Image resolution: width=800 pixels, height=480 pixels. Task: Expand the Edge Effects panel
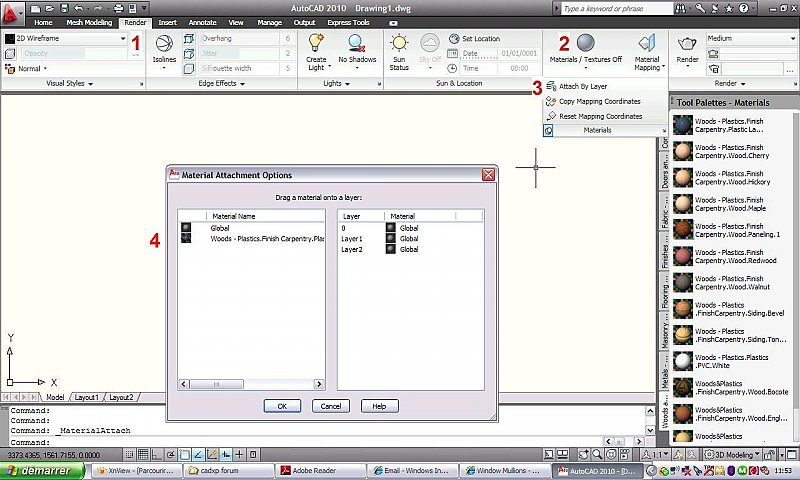tap(221, 83)
